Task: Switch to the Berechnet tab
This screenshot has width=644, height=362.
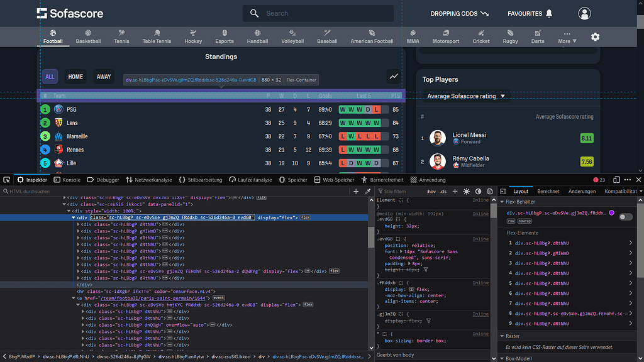Action: (548, 192)
